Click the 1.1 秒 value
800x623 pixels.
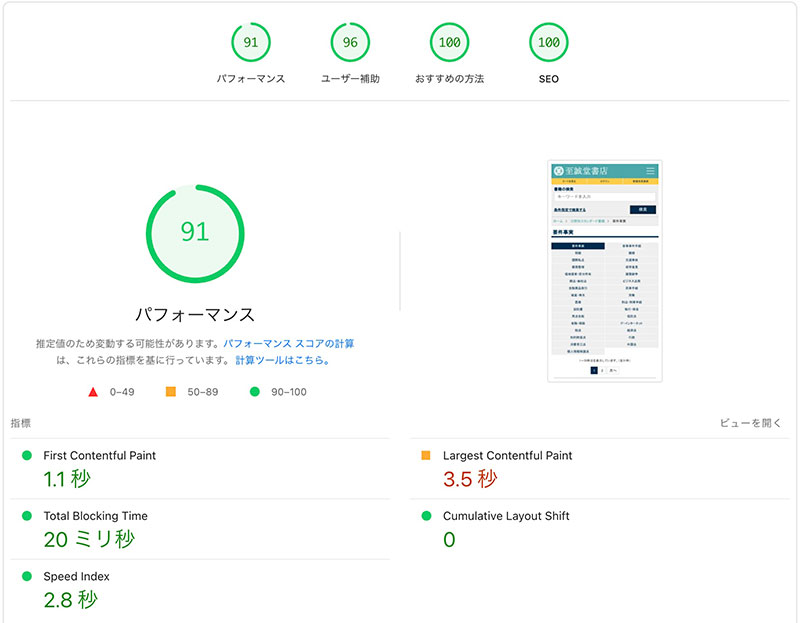tap(67, 479)
